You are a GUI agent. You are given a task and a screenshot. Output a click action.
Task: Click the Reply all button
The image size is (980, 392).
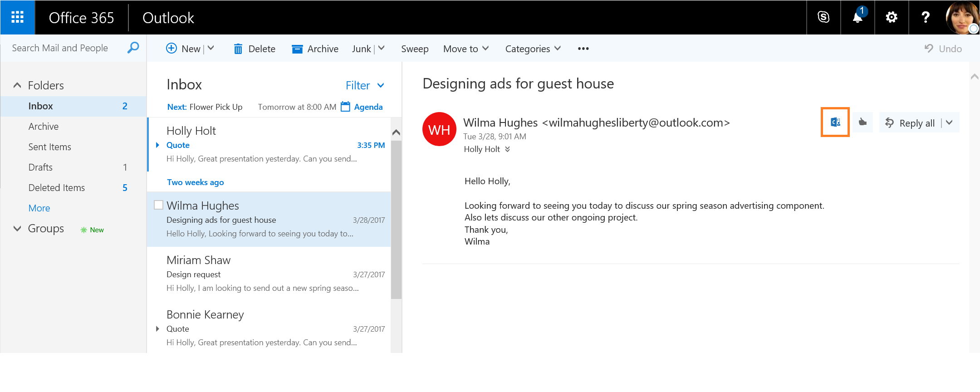point(910,123)
